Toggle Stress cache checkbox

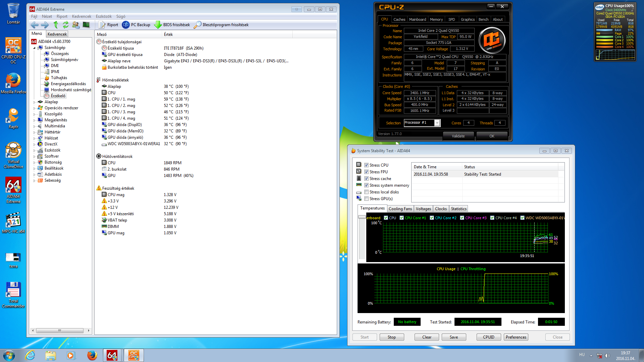click(366, 179)
